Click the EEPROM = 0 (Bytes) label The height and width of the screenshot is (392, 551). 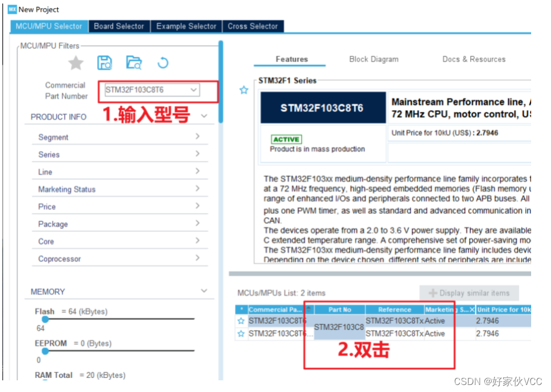click(73, 343)
